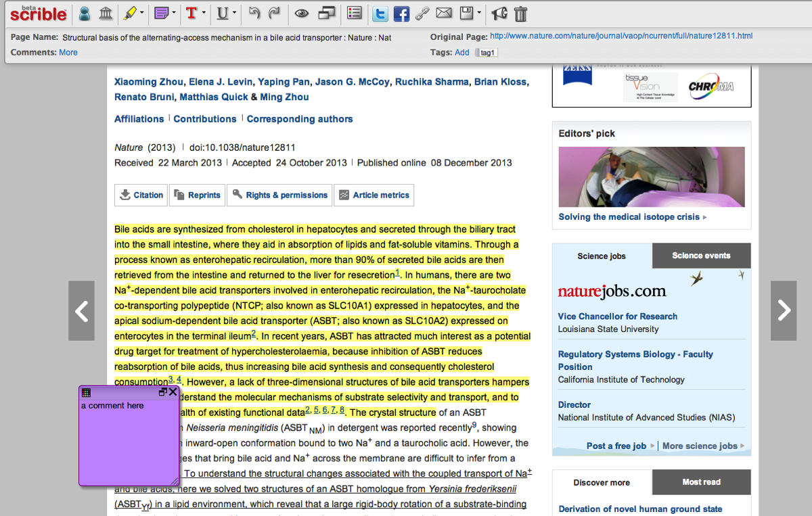Click the megaphone feedback icon
The width and height of the screenshot is (812, 516).
[499, 13]
